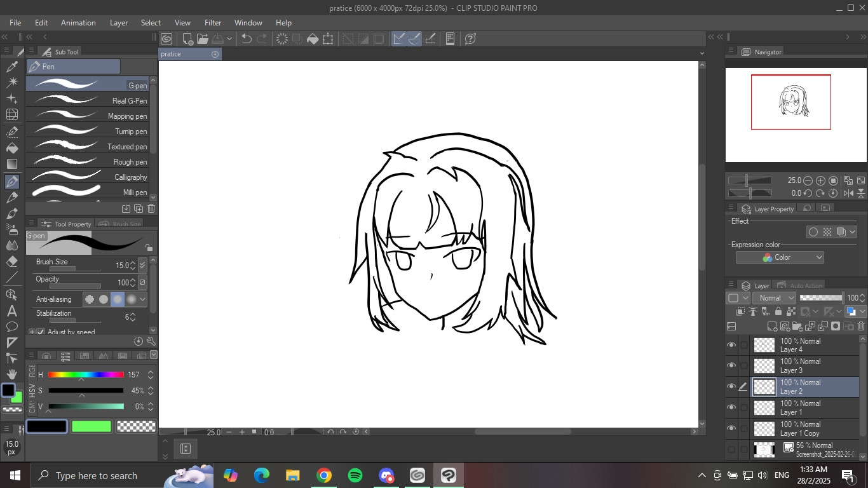Duplicate the sub tool via copy icon

click(x=139, y=208)
